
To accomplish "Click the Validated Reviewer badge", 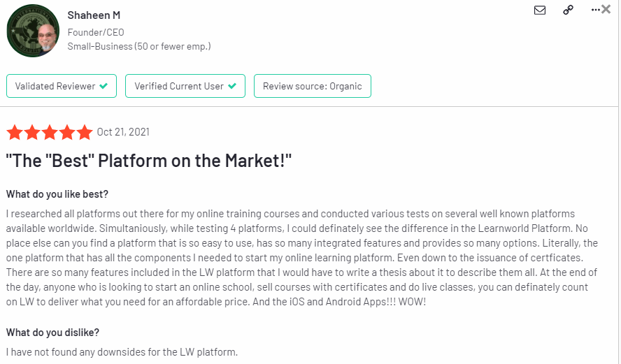I will [x=62, y=86].
